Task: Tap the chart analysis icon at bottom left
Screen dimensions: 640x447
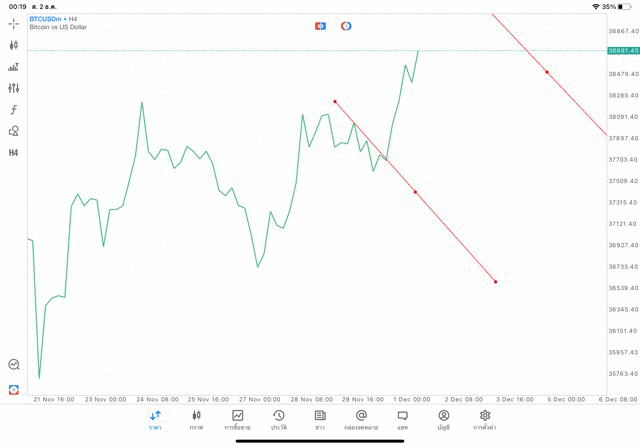Action: coord(14,365)
